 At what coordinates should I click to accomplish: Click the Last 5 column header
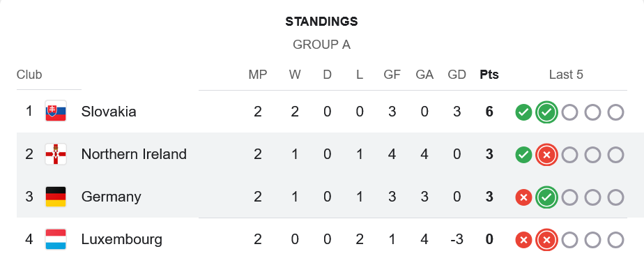point(566,75)
